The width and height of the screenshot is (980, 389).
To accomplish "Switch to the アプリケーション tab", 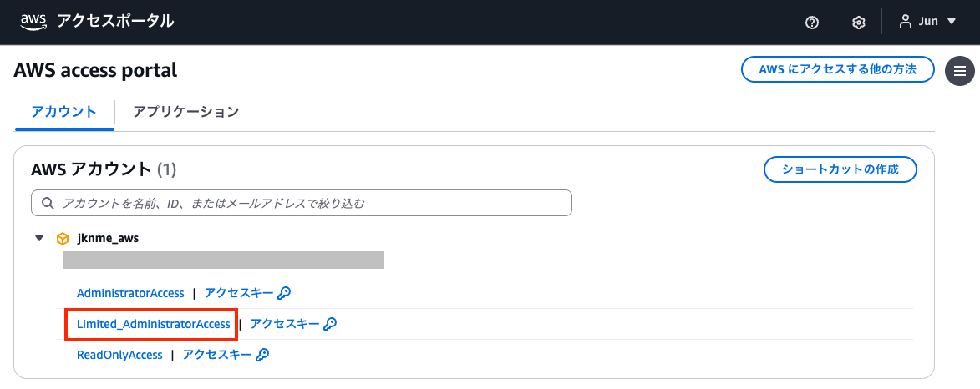I will pos(186,111).
